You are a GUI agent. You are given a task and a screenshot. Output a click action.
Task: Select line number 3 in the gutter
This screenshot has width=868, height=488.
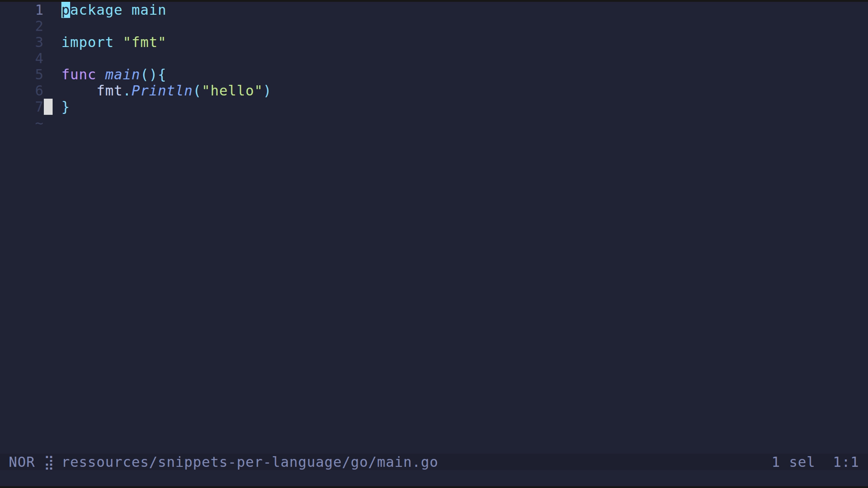39,42
